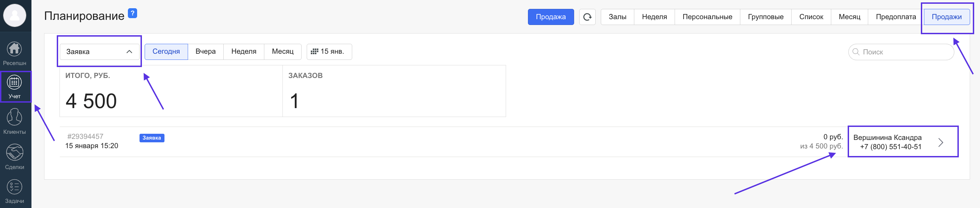Select the Сегодня period filter
Screen dimensions: 980x208
pyautogui.click(x=166, y=51)
